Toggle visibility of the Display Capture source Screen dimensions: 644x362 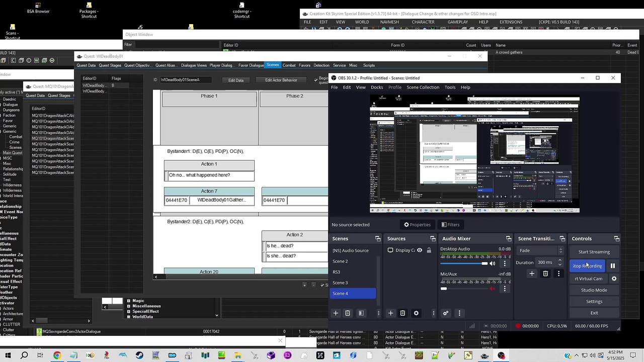(420, 250)
